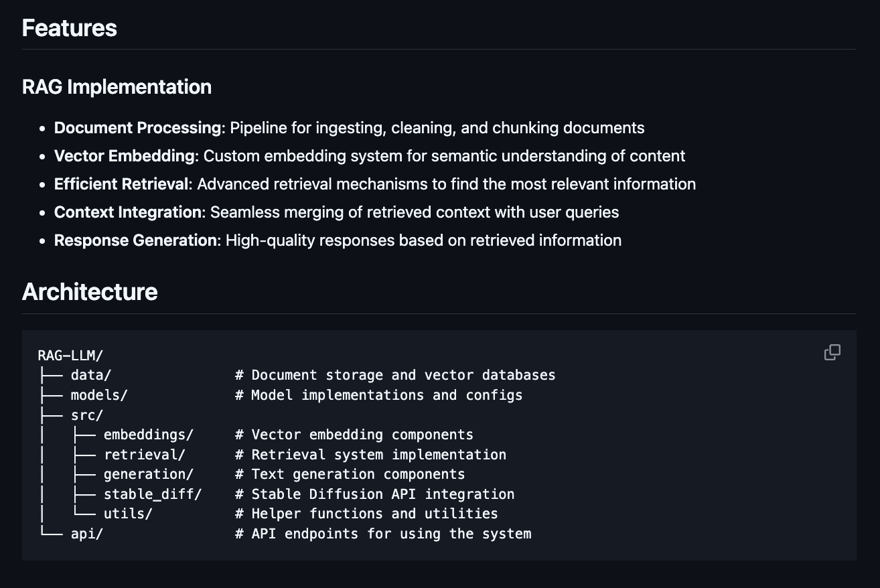Click the embeddings/ subfolder entry
This screenshot has width=880, height=588.
click(148, 435)
